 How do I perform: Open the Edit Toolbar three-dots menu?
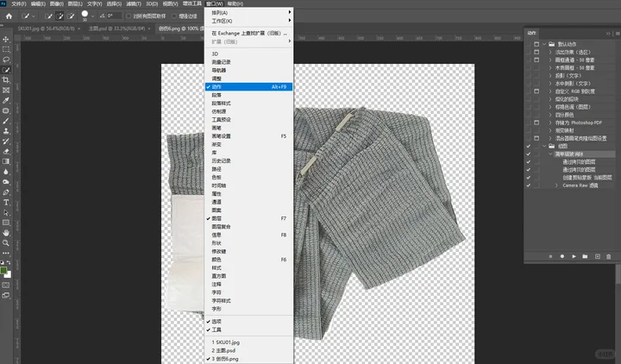6,253
